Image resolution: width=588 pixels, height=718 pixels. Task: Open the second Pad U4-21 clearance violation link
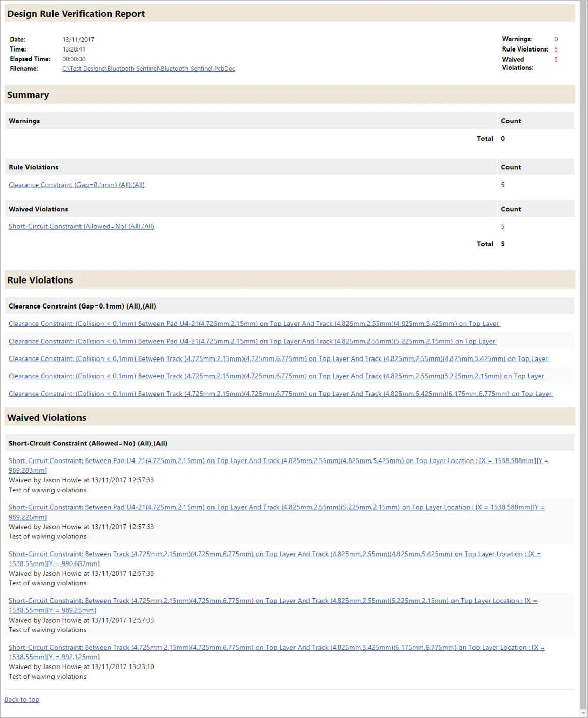252,341
